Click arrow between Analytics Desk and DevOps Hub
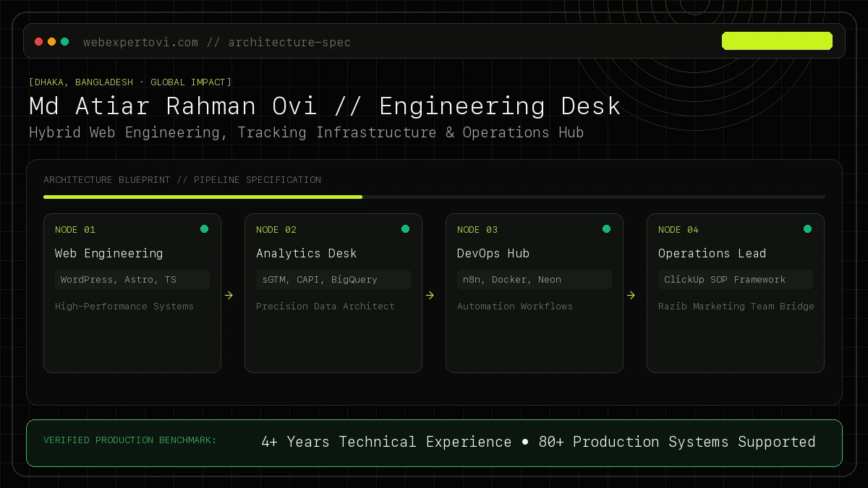The image size is (868, 488). 430,295
